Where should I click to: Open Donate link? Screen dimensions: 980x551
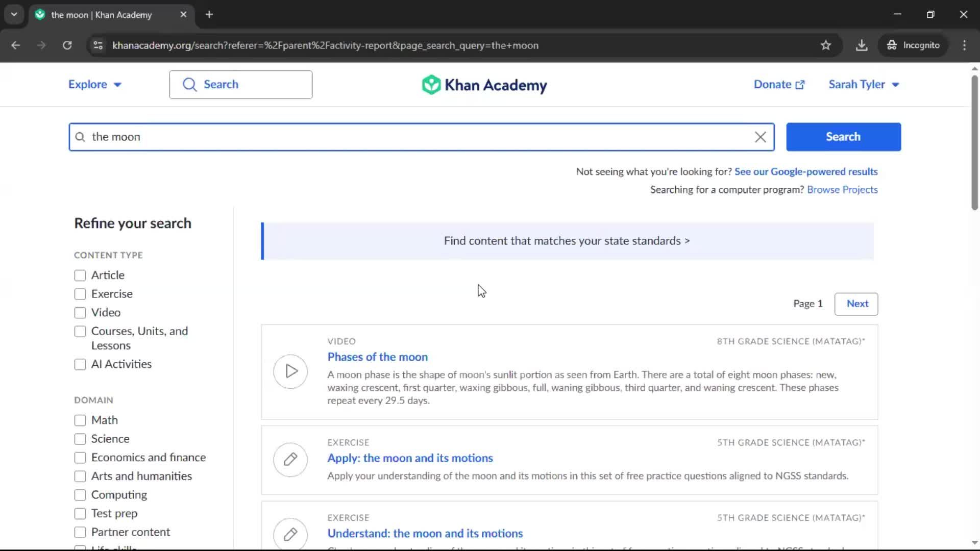click(x=779, y=85)
